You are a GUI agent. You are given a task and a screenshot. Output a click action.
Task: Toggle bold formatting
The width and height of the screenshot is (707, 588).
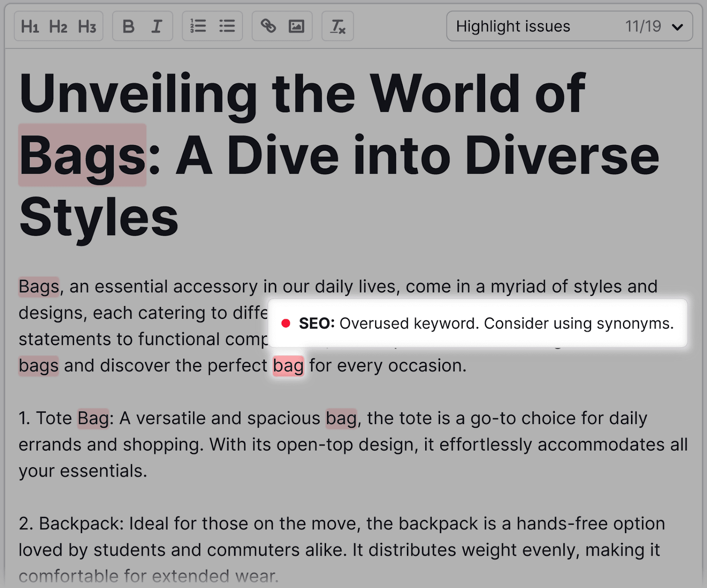click(x=128, y=26)
